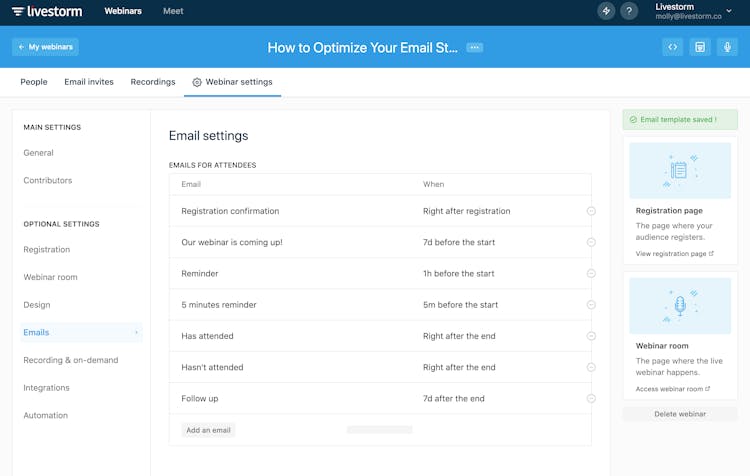
Task: Click remove icon for 5 minutes reminder
Action: [x=591, y=305]
